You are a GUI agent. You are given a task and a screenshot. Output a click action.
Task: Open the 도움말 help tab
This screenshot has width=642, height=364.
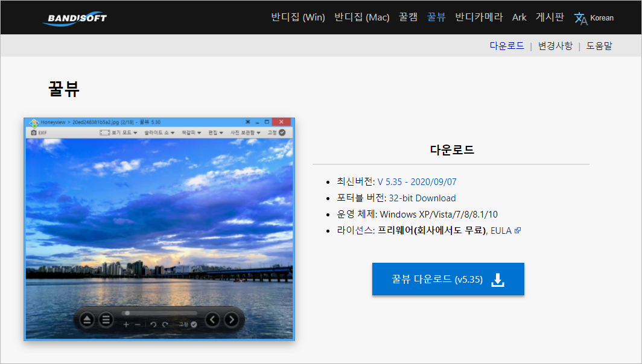(x=599, y=46)
